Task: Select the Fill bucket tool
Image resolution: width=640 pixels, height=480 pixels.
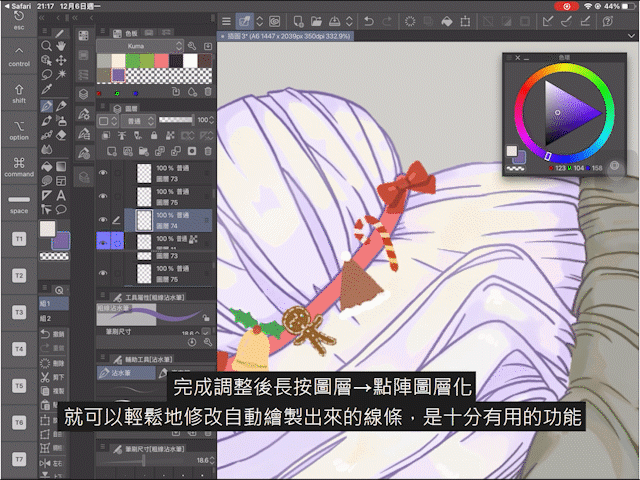Action: click(47, 166)
